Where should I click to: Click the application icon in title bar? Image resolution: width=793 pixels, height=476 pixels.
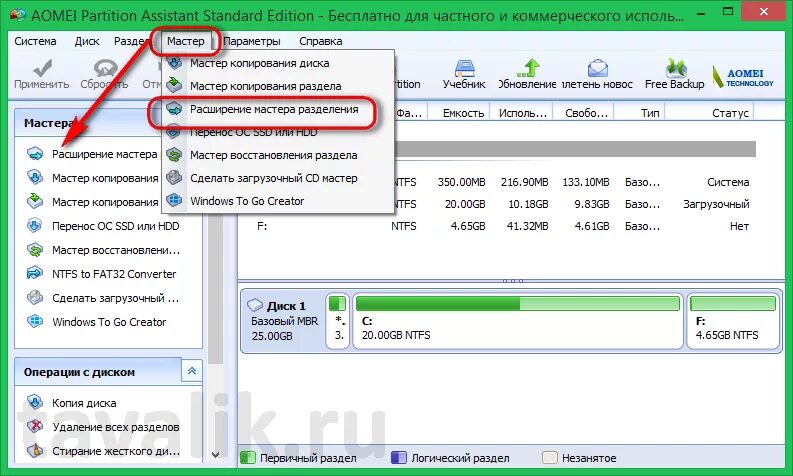pos(17,15)
